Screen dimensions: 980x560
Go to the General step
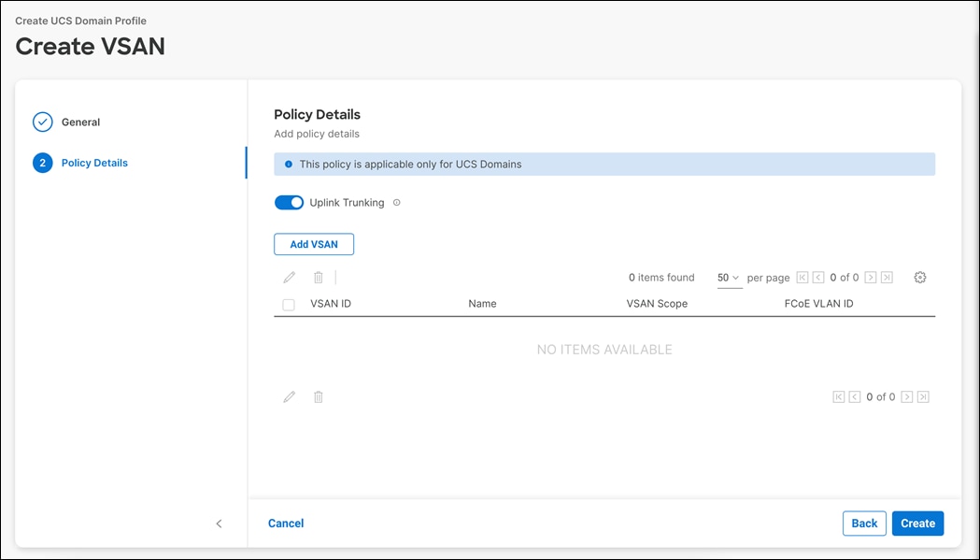point(80,122)
